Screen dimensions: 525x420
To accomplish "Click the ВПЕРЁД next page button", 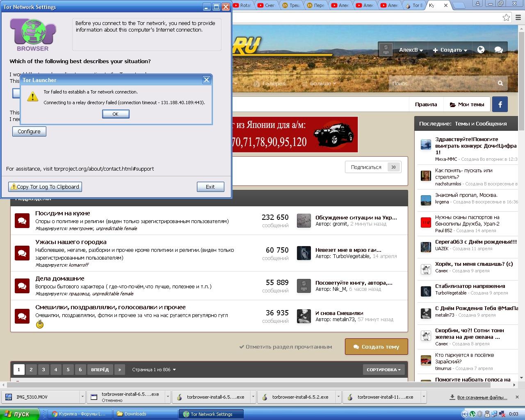I will pos(100,370).
